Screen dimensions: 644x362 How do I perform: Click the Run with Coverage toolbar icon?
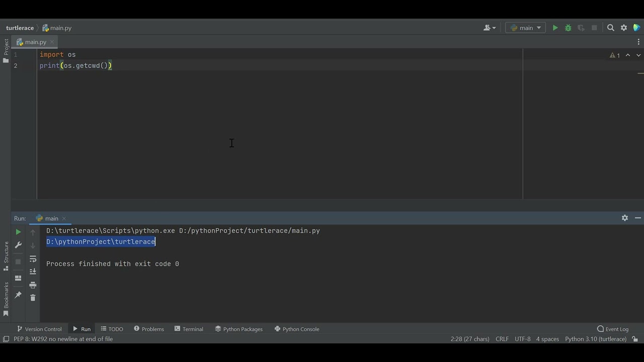pos(581,28)
